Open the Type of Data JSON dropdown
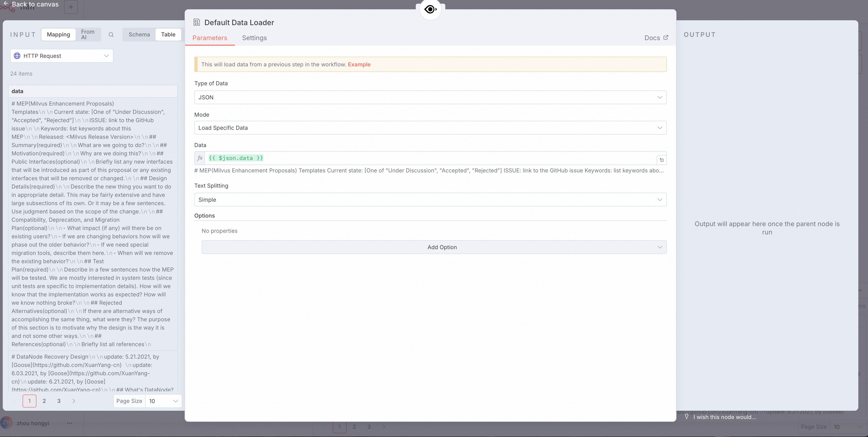The image size is (868, 437). (x=430, y=97)
